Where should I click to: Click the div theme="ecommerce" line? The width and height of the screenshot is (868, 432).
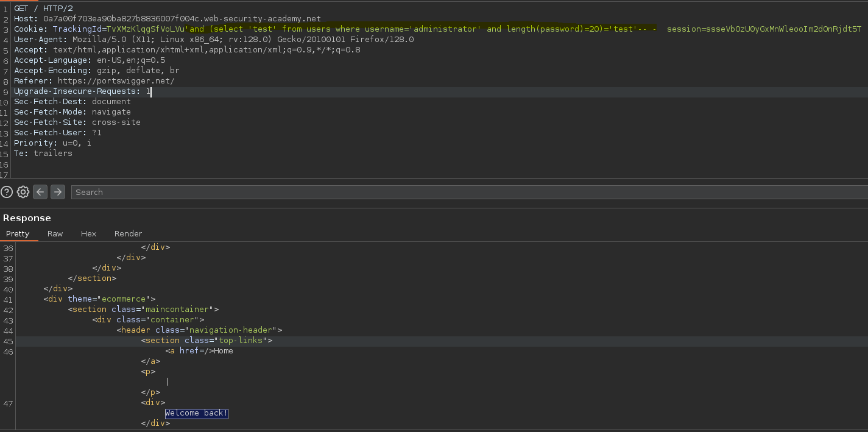(99, 299)
